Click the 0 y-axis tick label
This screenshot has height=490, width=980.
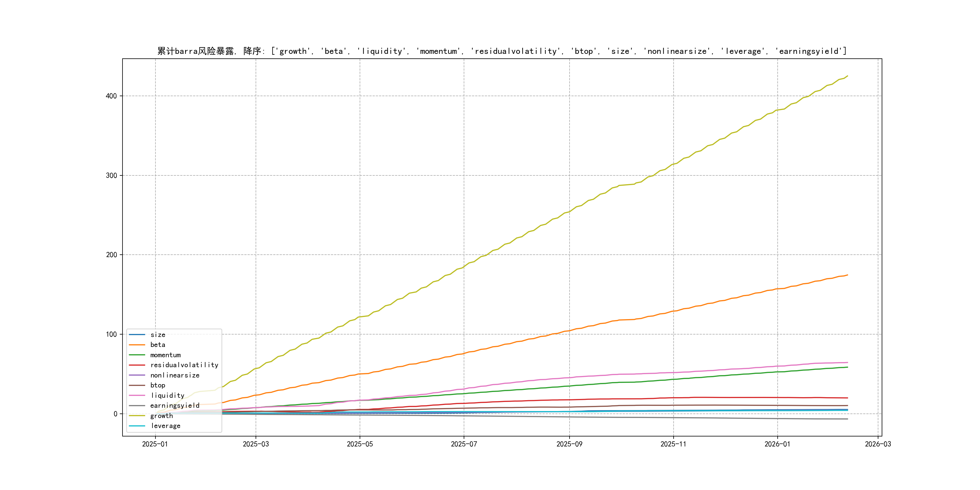pos(115,414)
